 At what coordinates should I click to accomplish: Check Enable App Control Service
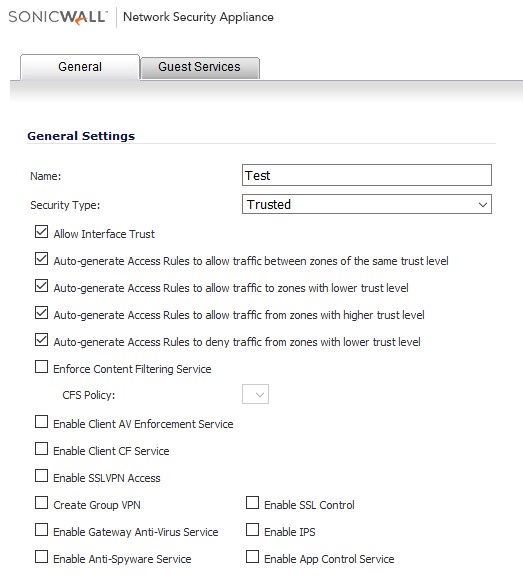pos(252,557)
